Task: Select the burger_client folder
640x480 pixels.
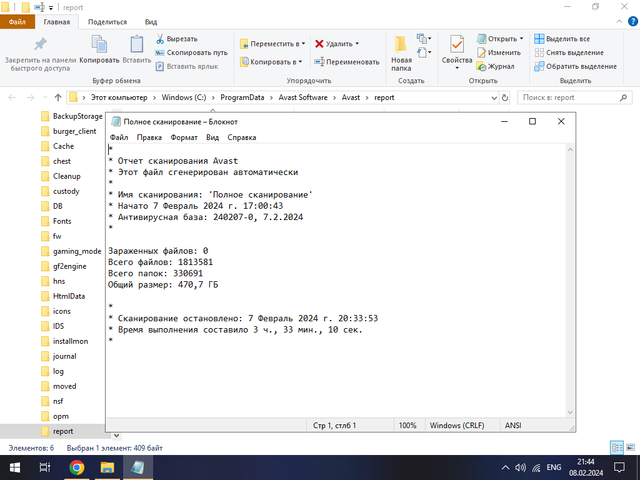Action: (69, 131)
